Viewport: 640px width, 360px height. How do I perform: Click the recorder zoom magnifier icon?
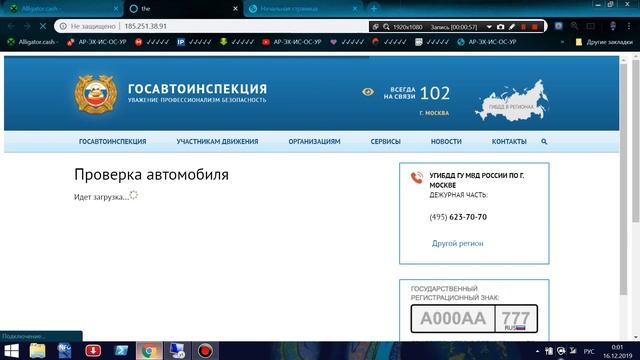pos(386,27)
